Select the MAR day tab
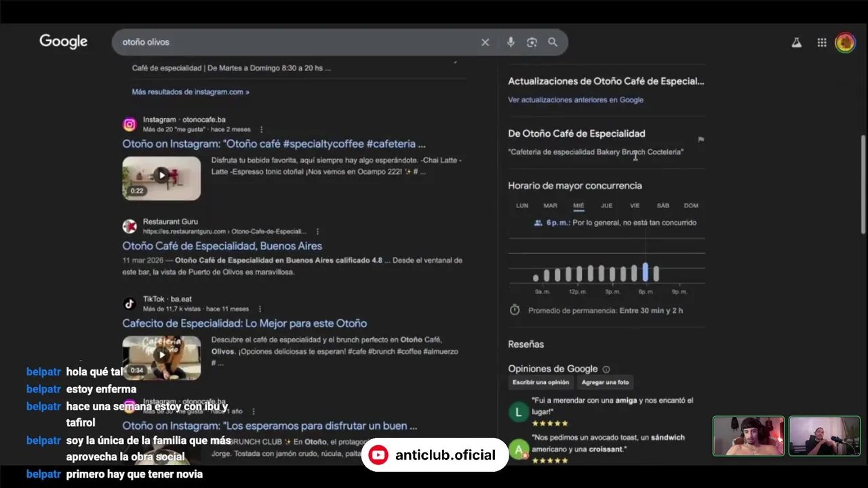Screen dimensions: 868x488 pyautogui.click(x=550, y=205)
